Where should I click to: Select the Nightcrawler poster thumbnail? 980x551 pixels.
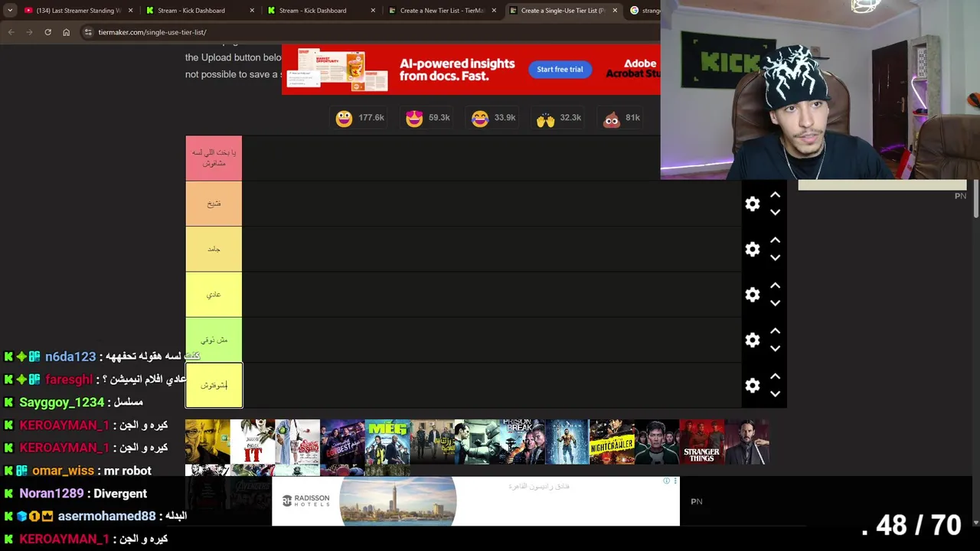point(612,442)
